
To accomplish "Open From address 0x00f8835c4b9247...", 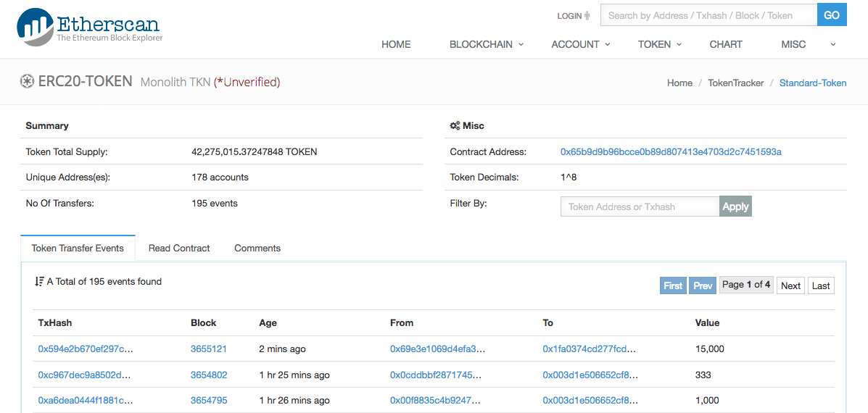I will [x=436, y=400].
